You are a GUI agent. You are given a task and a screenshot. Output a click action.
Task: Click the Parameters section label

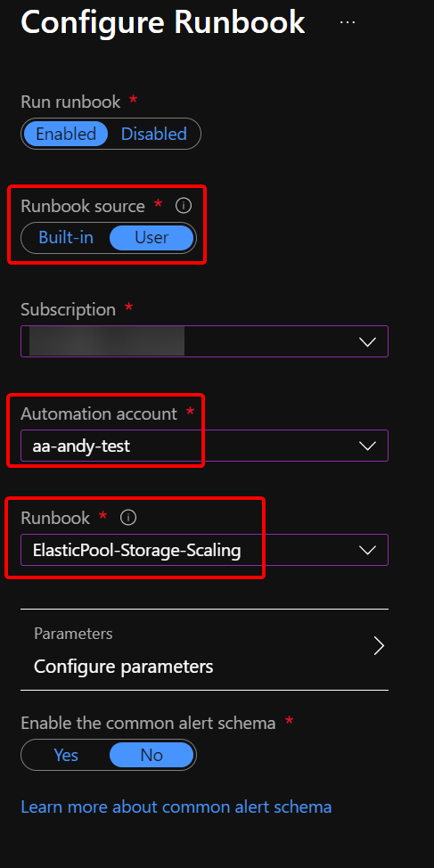[73, 634]
